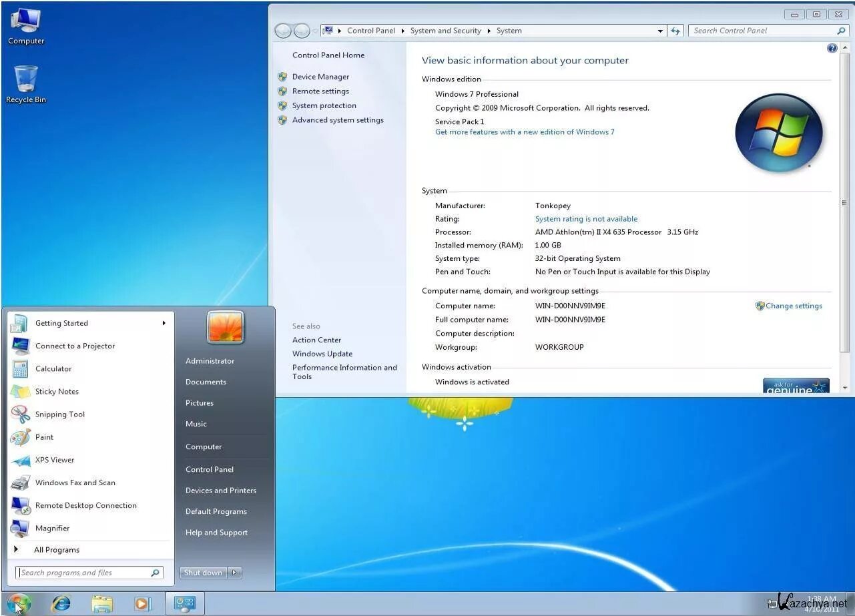The height and width of the screenshot is (616, 855).
Task: Open Windows Update link
Action: tap(322, 354)
